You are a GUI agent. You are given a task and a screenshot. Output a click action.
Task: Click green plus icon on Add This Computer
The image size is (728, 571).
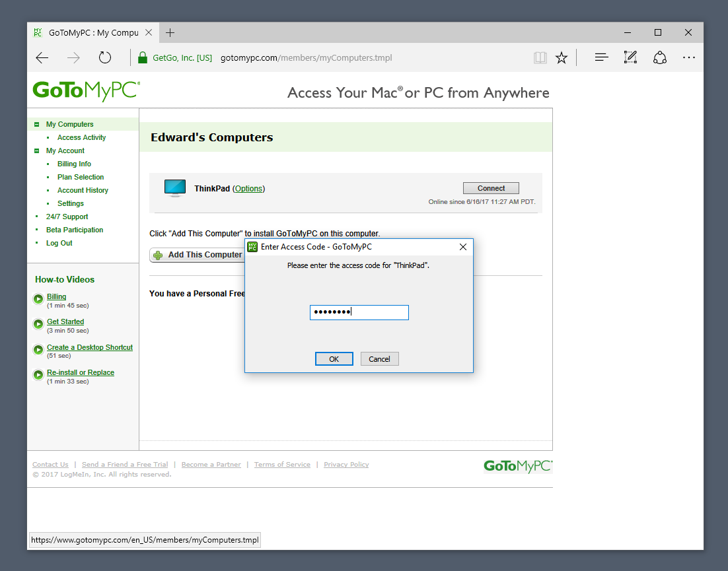point(158,255)
